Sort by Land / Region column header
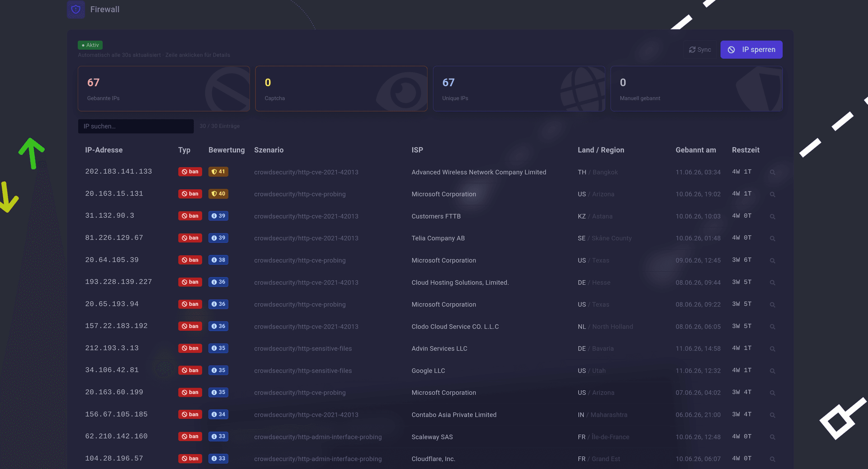 [601, 150]
